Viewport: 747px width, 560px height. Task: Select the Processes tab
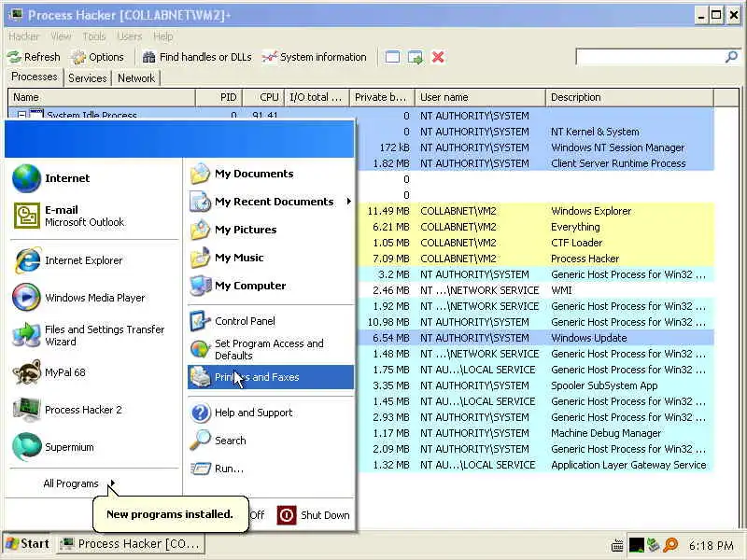click(x=35, y=77)
